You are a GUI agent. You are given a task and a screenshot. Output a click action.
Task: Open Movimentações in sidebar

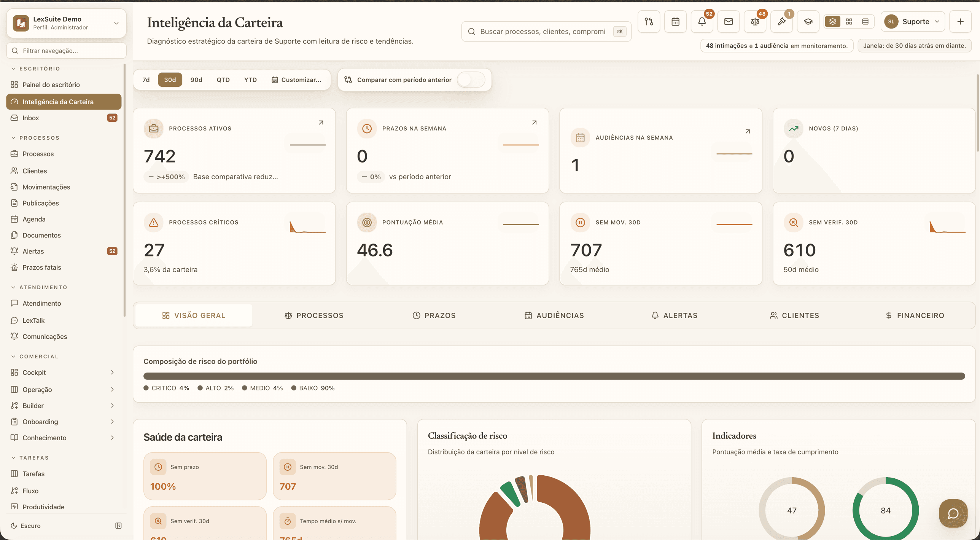coord(64,187)
